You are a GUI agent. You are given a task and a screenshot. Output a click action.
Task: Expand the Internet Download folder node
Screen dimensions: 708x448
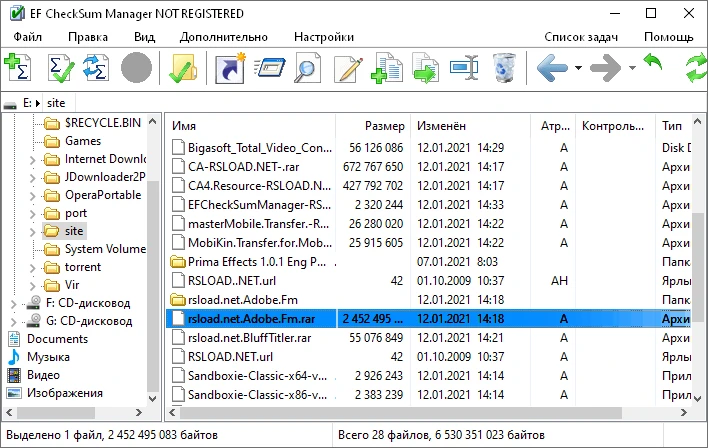(x=32, y=160)
